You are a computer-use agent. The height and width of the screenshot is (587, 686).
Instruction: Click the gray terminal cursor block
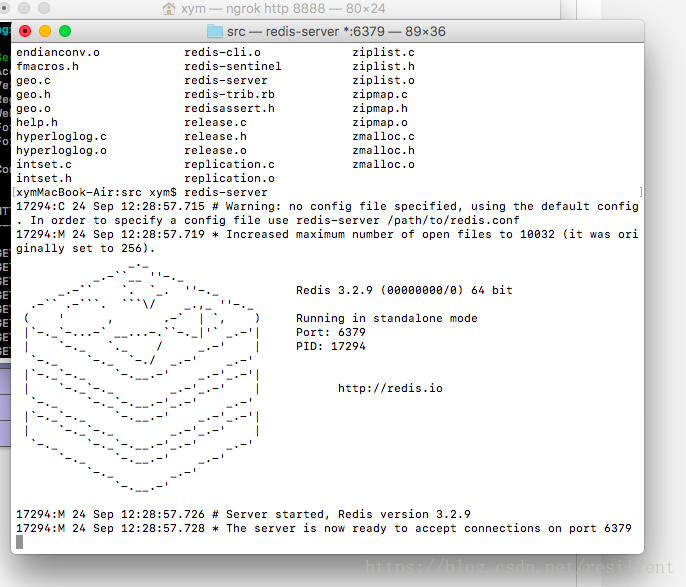[x=20, y=542]
